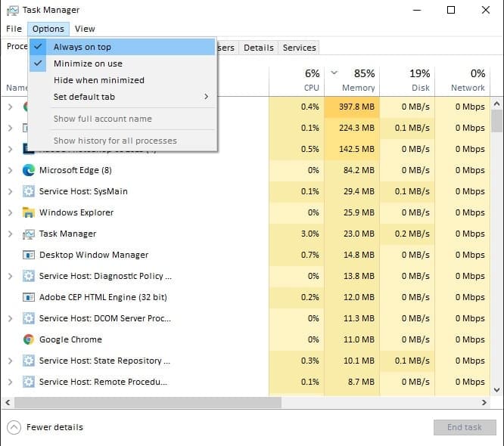Expand the Windows Explorer process row
504x446 pixels.
[11, 212]
